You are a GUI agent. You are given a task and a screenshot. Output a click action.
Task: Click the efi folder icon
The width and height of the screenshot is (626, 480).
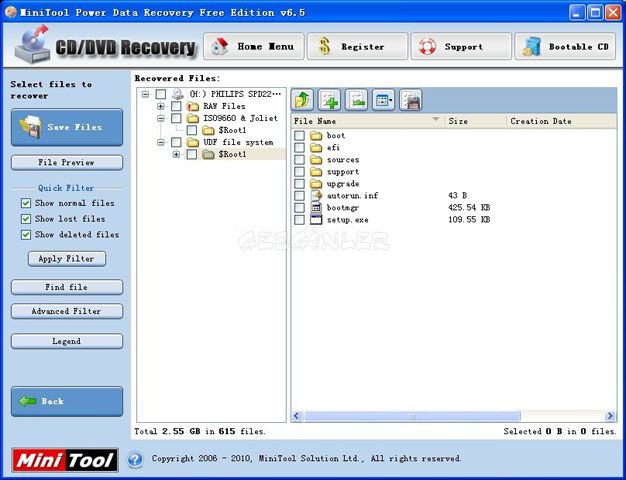[316, 148]
